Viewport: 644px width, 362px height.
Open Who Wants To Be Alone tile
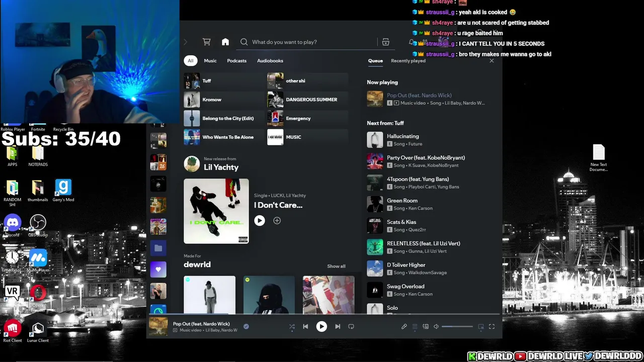(224, 137)
